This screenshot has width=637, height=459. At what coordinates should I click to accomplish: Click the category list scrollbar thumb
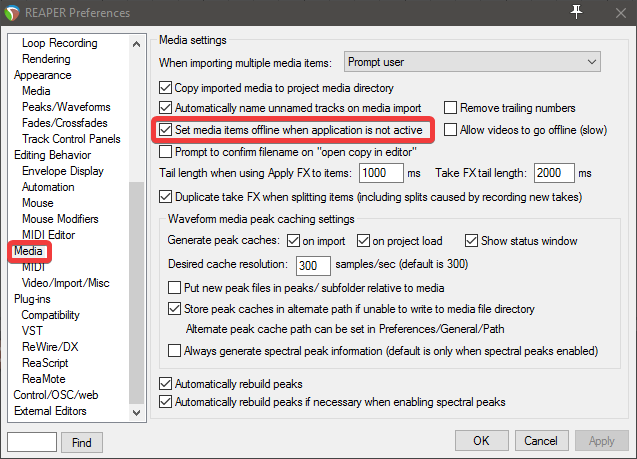coord(136,293)
